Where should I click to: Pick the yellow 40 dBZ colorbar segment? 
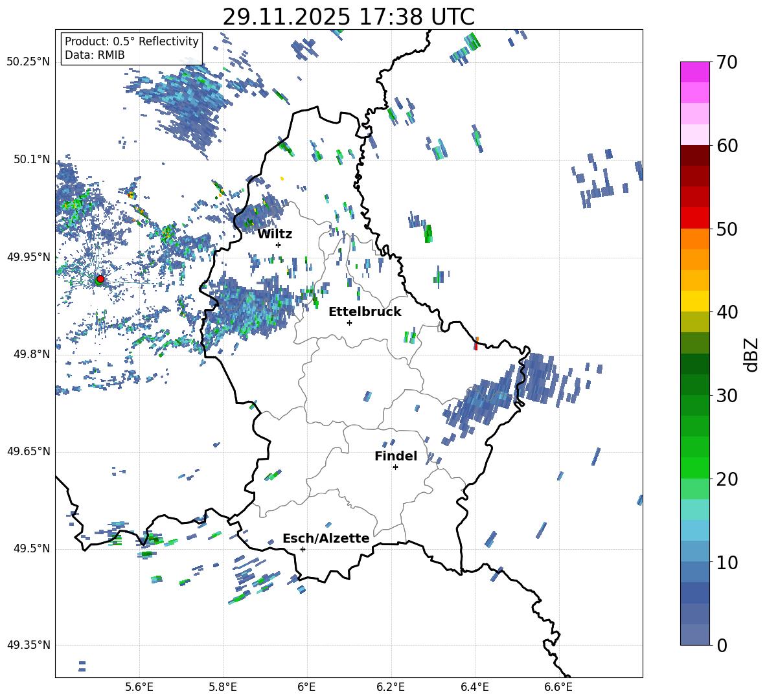coord(695,301)
